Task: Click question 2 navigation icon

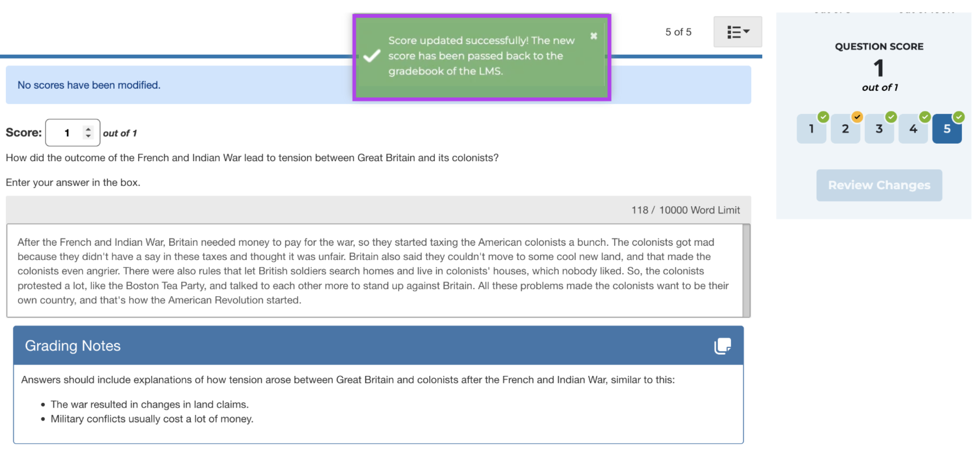Action: click(845, 129)
